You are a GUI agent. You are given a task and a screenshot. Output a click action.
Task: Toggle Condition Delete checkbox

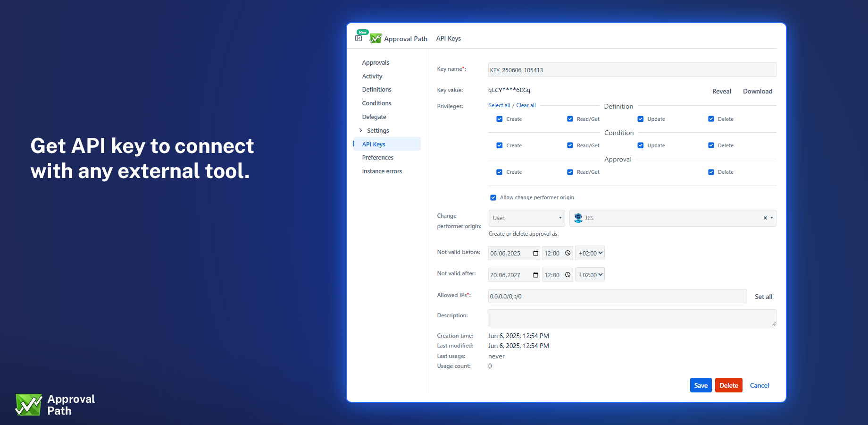pyautogui.click(x=711, y=145)
